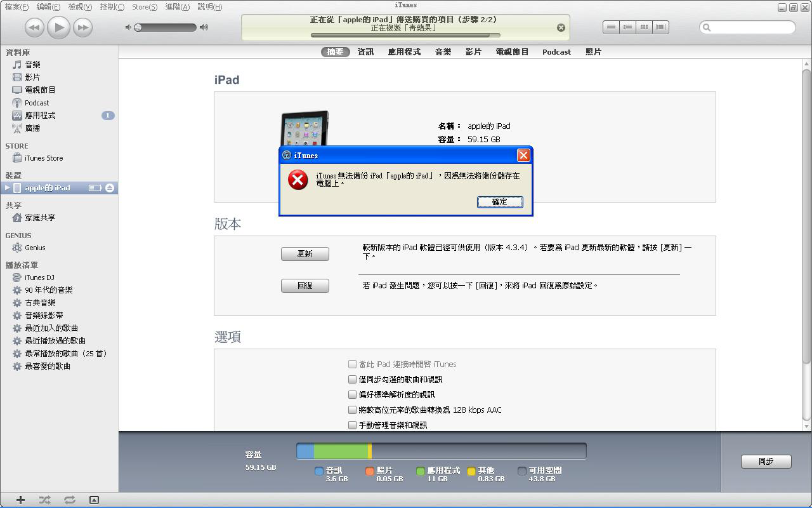Toggle 當此 iPad 連接時開啓 iTunes checkbox
This screenshot has width=812, height=508.
pyautogui.click(x=353, y=364)
